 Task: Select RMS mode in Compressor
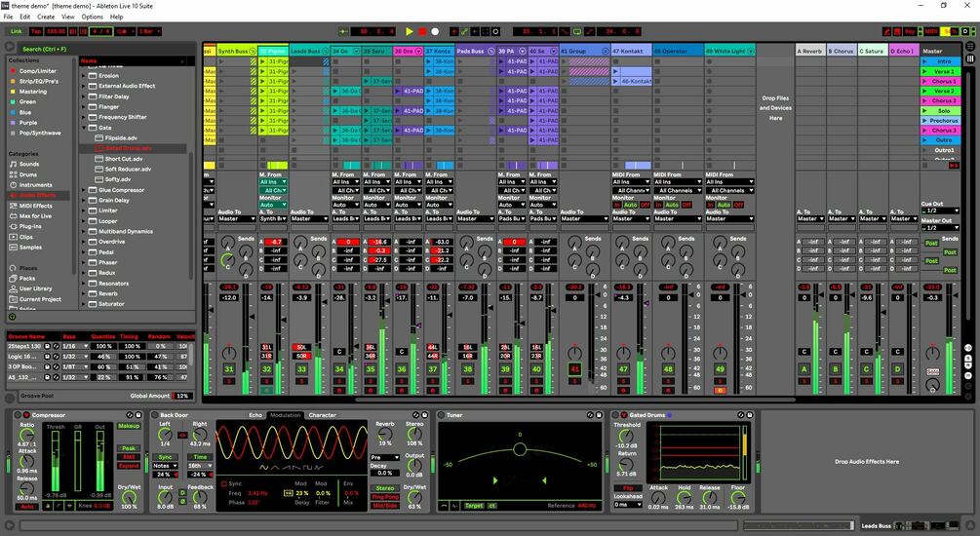(x=129, y=457)
